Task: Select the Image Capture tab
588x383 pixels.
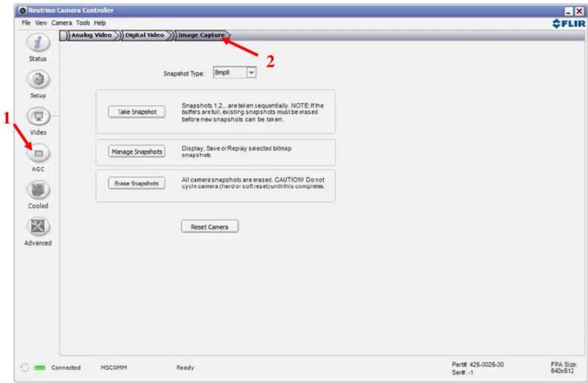Action: point(201,35)
